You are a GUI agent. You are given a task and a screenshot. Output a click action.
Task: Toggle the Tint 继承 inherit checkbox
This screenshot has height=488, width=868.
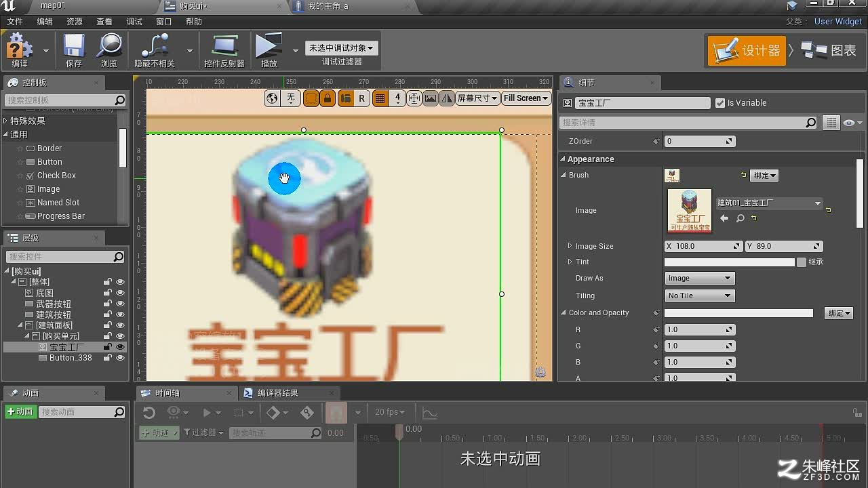pyautogui.click(x=802, y=262)
